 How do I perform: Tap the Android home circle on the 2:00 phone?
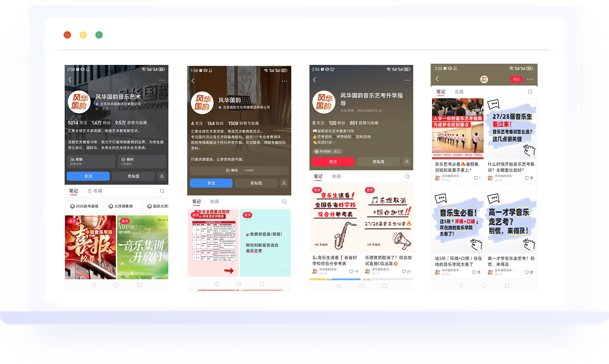(x=117, y=285)
